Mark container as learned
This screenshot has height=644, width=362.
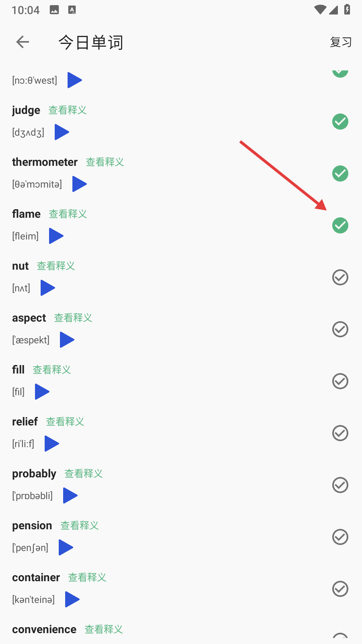[340, 589]
